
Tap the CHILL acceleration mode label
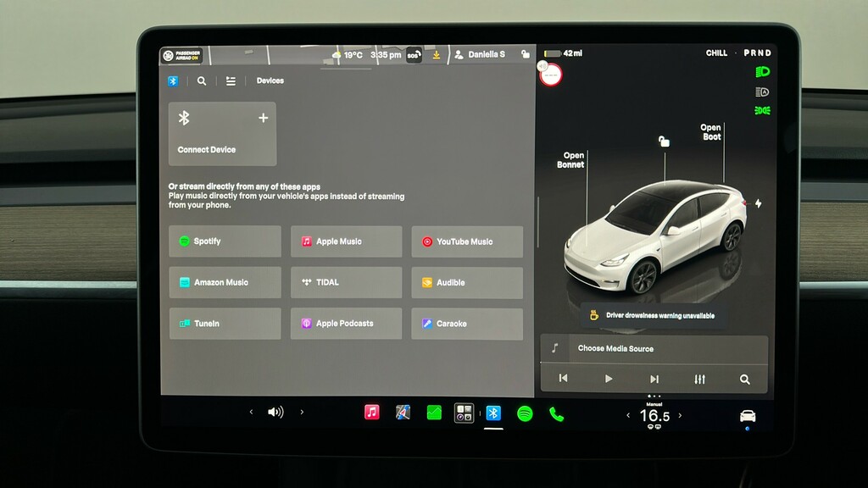point(716,53)
